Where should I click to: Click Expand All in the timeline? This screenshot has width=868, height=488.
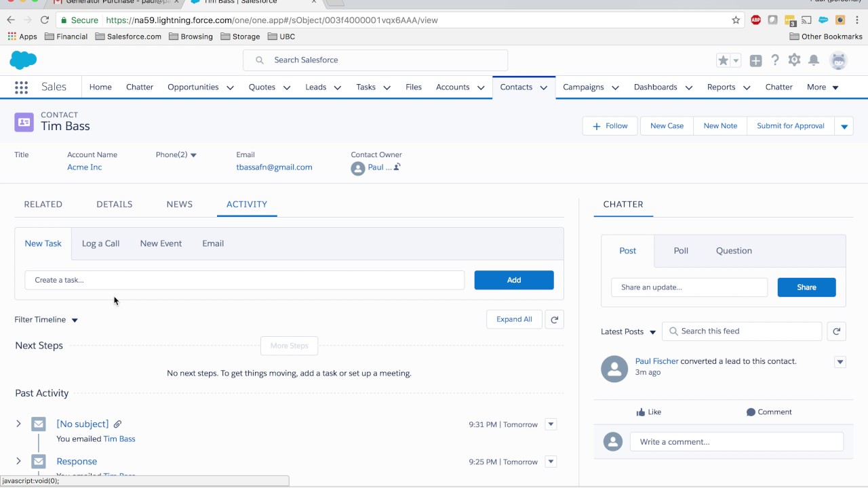pyautogui.click(x=514, y=320)
